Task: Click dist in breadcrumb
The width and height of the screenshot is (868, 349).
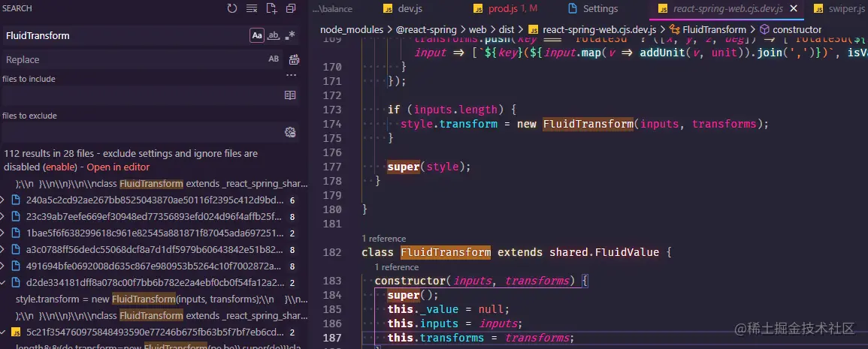Action: point(506,29)
